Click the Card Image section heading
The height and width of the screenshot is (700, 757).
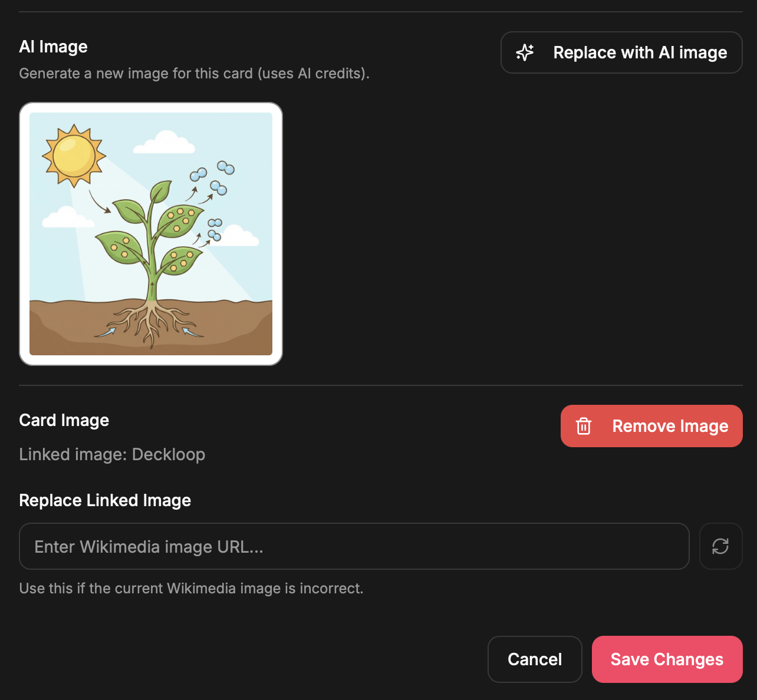(64, 420)
